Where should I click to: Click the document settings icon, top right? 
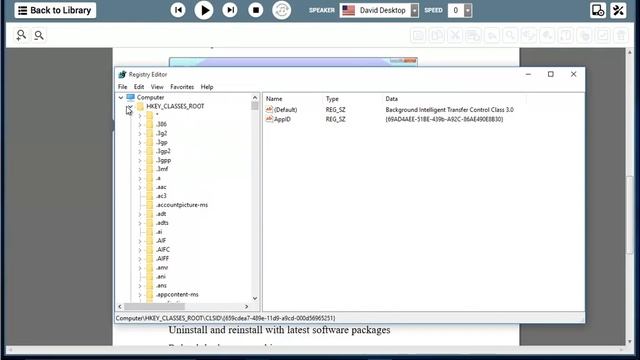tap(598, 10)
